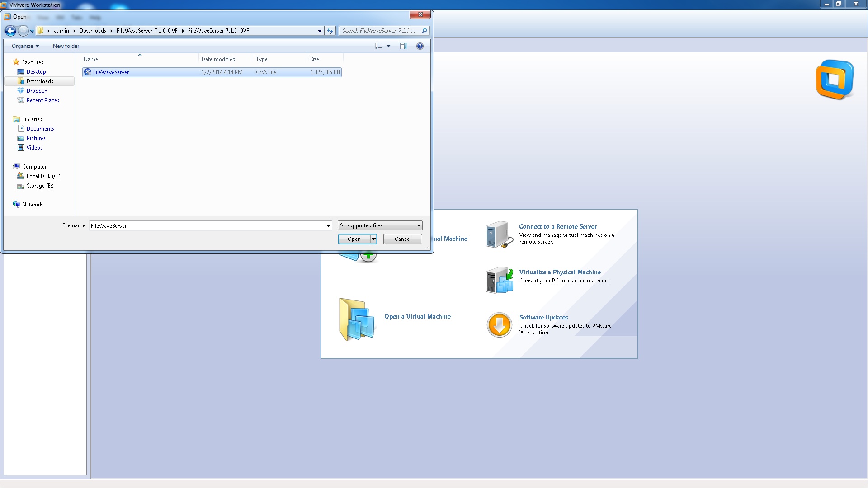
Task: Click the Dropbox icon in Favorites
Action: (21, 91)
